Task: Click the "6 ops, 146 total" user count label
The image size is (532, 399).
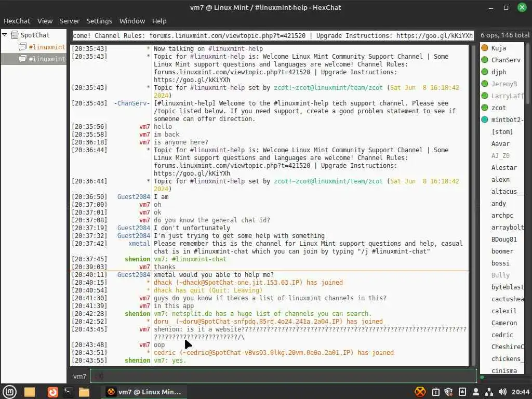Action: coord(504,35)
